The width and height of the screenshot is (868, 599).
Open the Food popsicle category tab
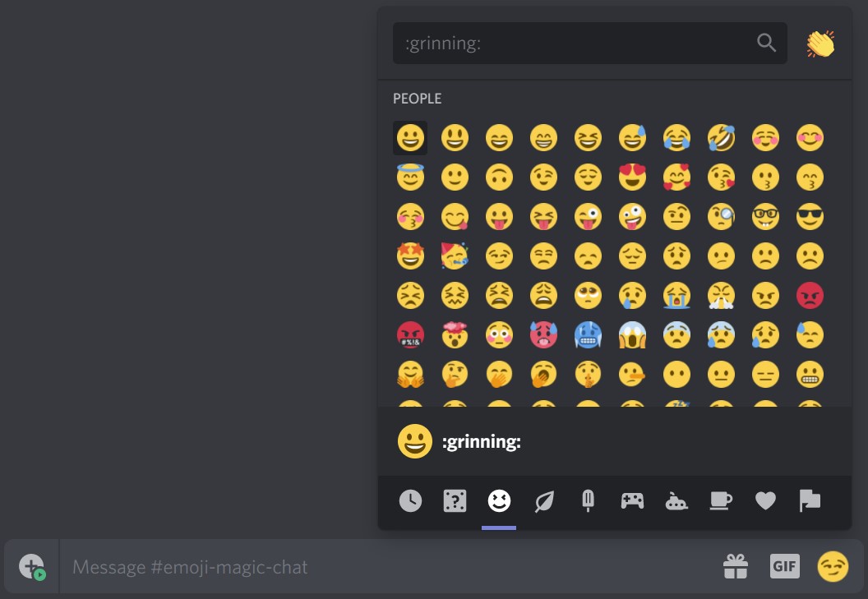(x=588, y=501)
